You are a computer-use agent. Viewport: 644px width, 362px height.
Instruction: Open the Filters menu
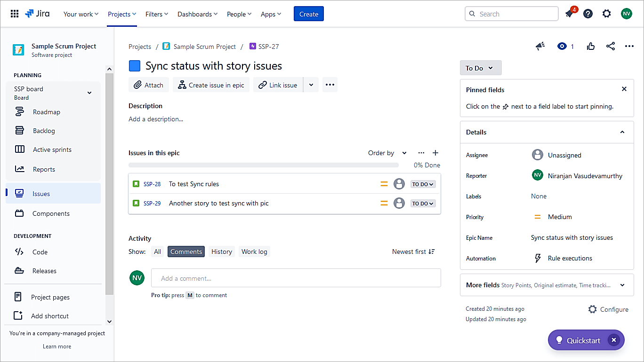click(x=157, y=14)
